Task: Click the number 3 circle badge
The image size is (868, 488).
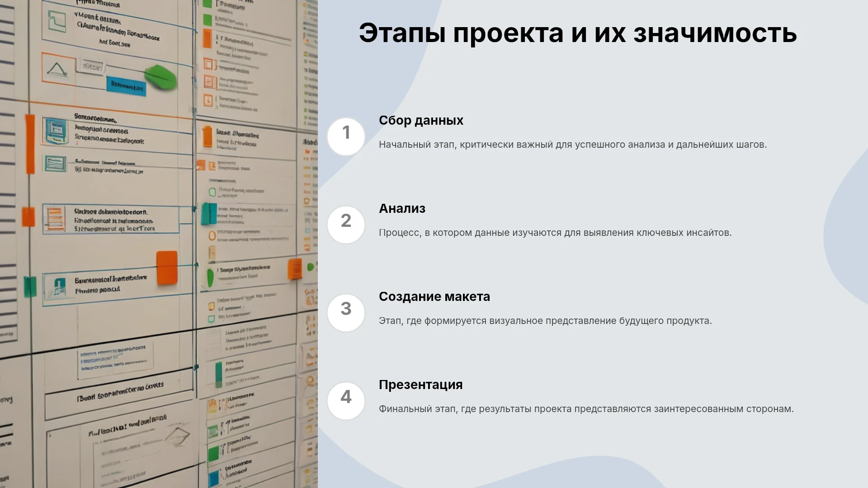Action: (x=346, y=313)
